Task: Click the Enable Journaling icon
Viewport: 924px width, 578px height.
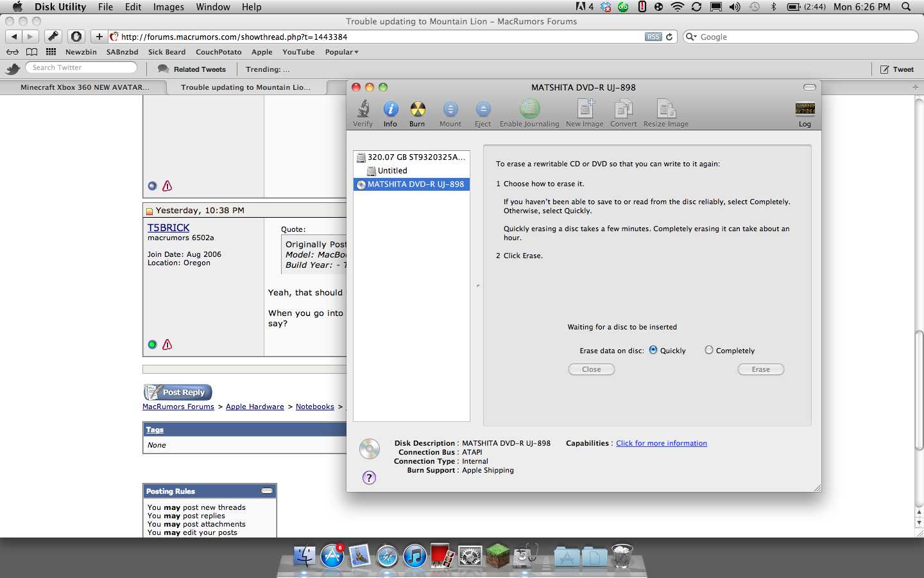Action: pos(529,109)
